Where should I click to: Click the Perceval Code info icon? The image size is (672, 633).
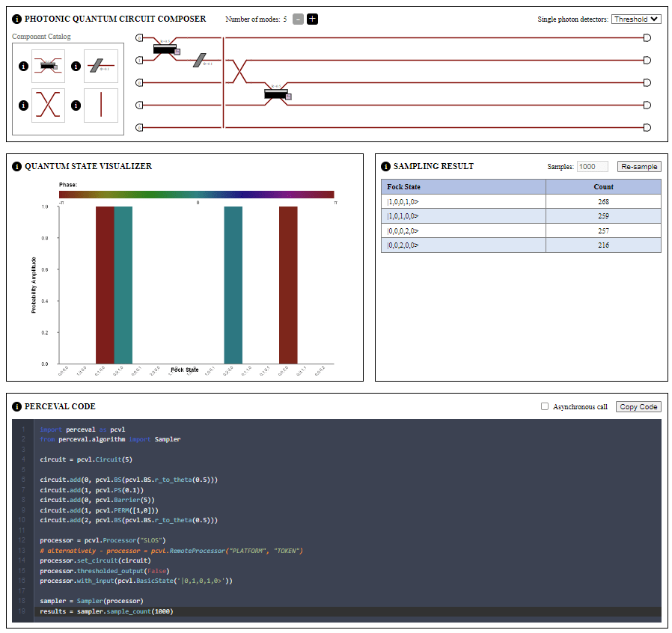pos(17,406)
